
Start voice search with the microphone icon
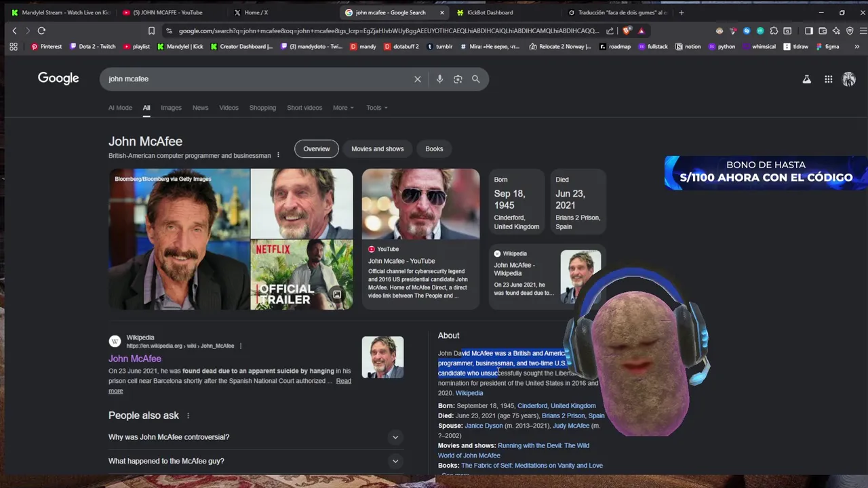[439, 79]
